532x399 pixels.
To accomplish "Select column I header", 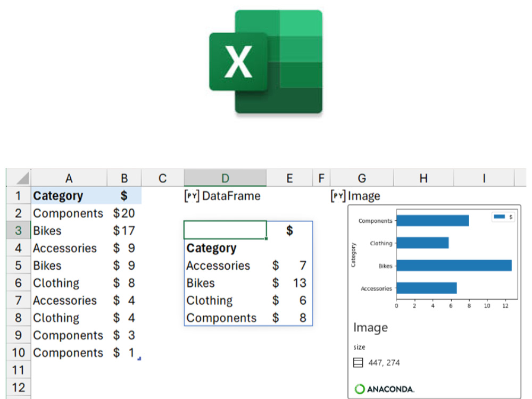I will pyautogui.click(x=484, y=178).
